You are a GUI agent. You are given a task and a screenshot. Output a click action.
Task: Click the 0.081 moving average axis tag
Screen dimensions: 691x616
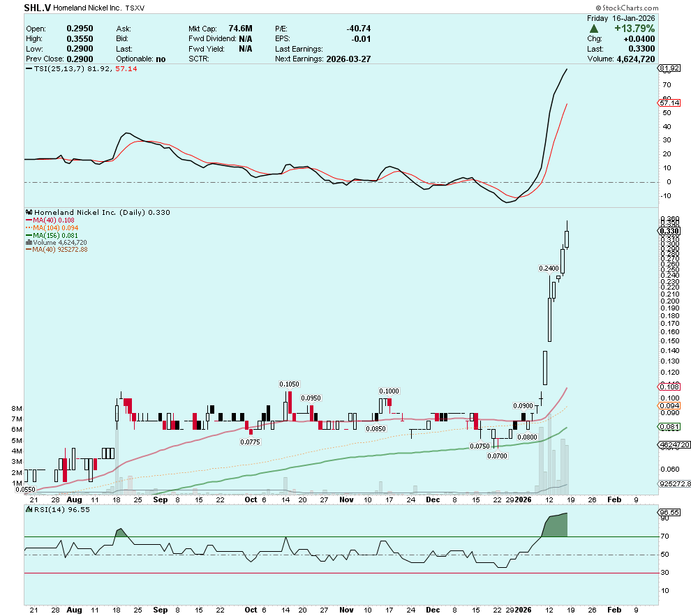[669, 427]
